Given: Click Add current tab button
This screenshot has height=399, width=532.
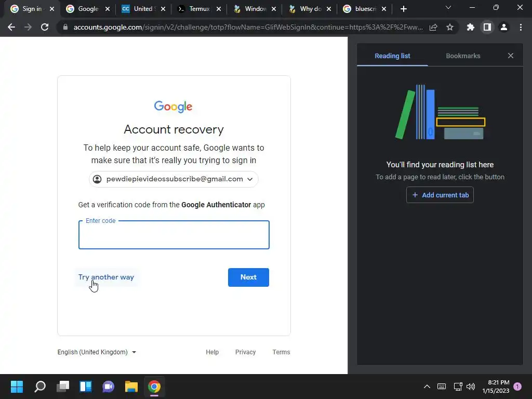Looking at the screenshot, I should [440, 195].
